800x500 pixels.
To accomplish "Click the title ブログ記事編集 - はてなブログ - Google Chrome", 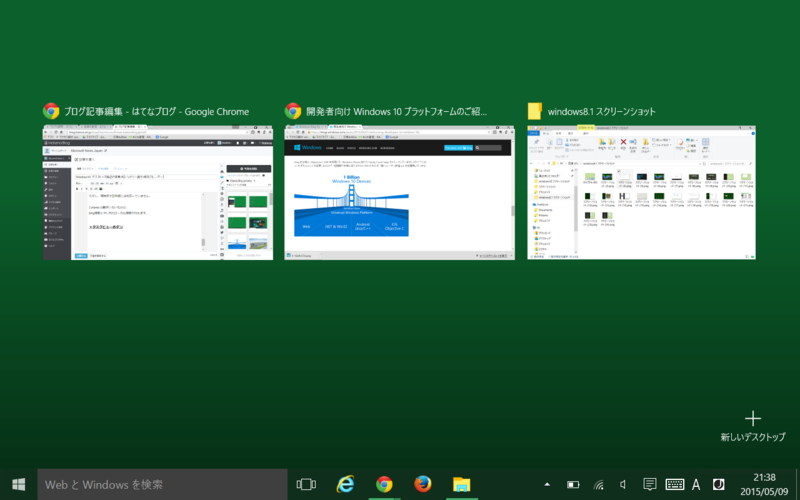I will click(157, 112).
